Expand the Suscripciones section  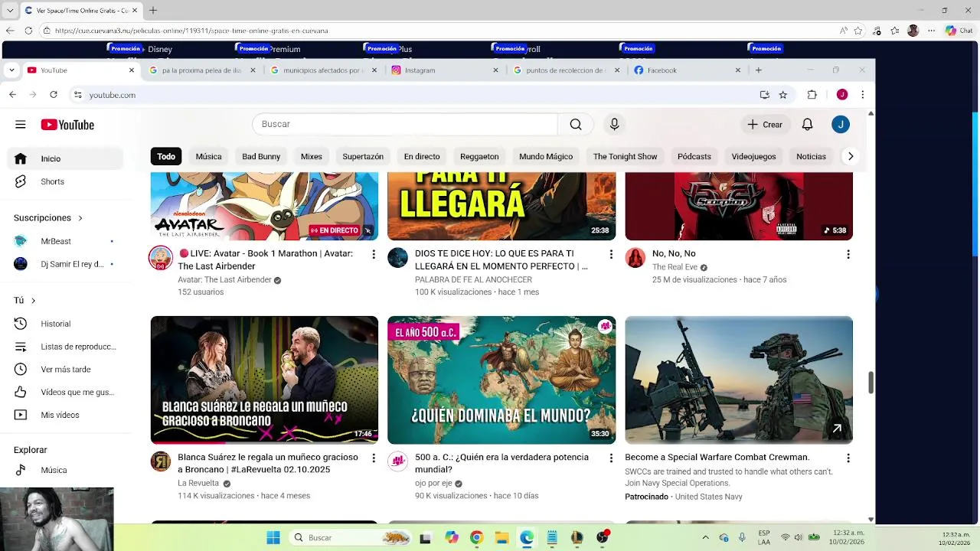[x=48, y=218]
